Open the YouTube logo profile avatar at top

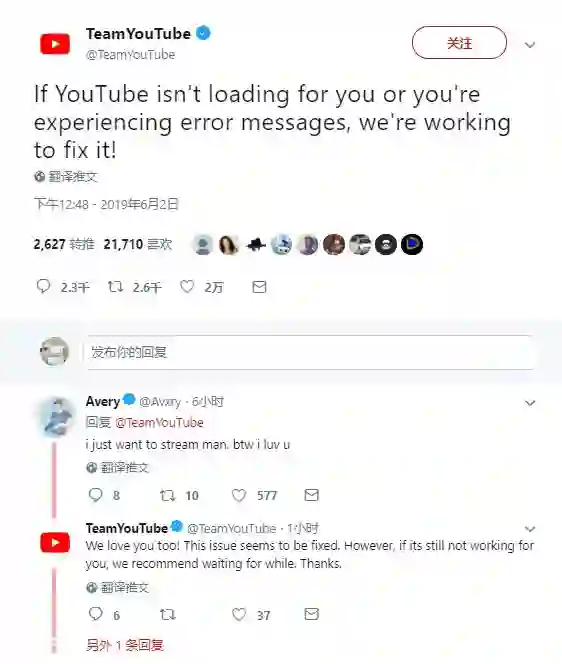(x=55, y=44)
